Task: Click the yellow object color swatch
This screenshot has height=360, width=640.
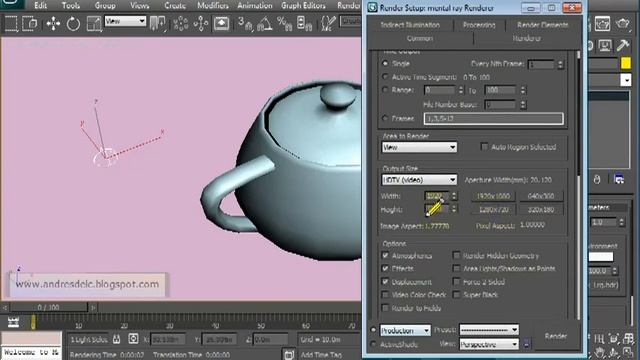Action: tap(626, 63)
